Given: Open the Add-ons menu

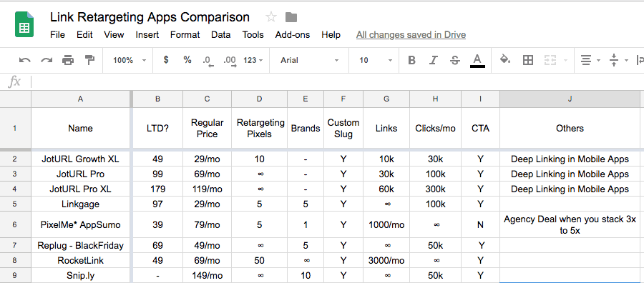Looking at the screenshot, I should (293, 35).
